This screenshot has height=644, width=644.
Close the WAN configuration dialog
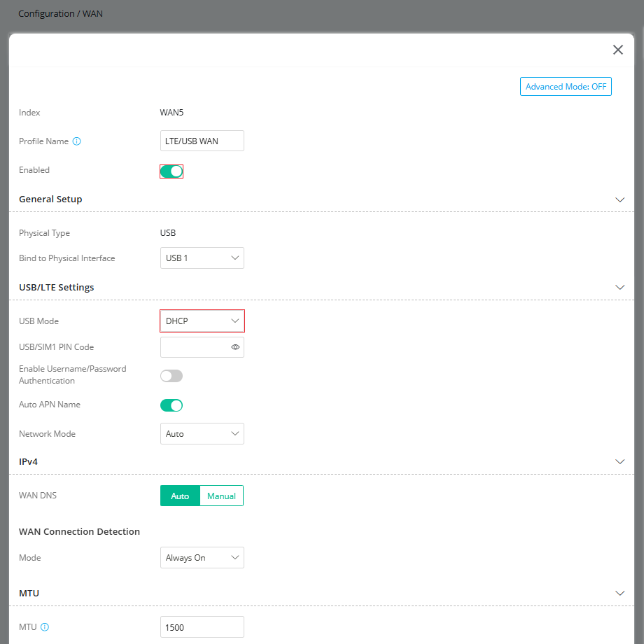(x=617, y=50)
